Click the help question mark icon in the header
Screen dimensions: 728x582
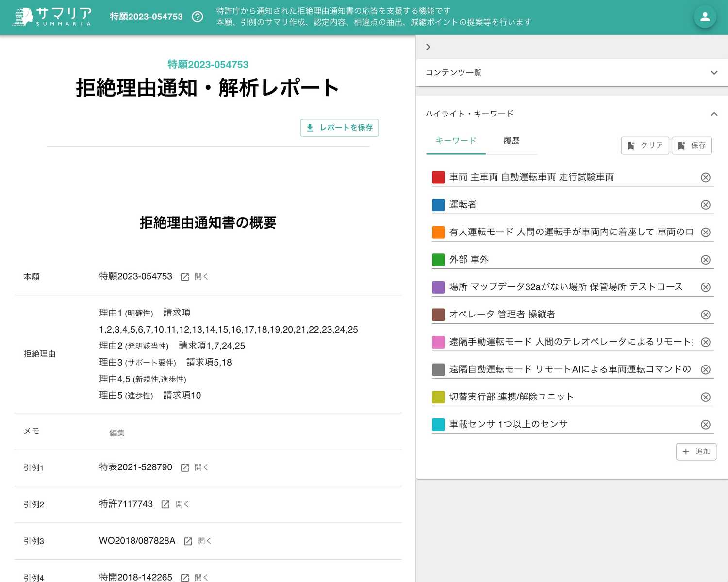click(198, 16)
